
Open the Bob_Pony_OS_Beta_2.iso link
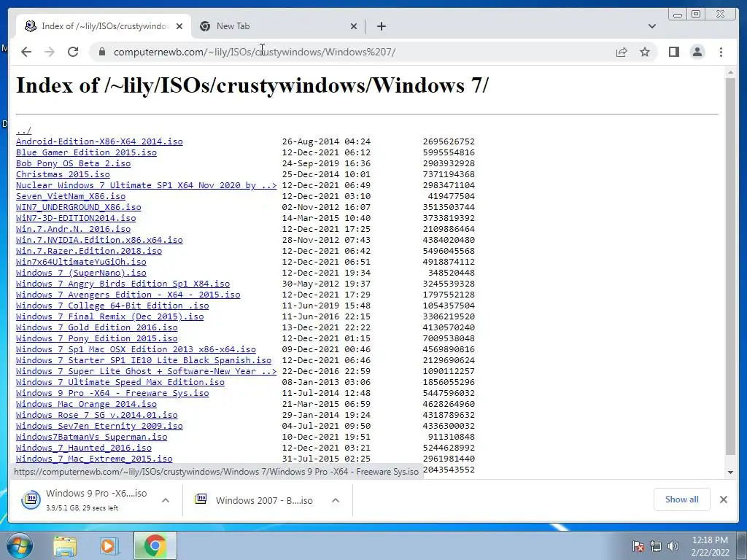73,163
